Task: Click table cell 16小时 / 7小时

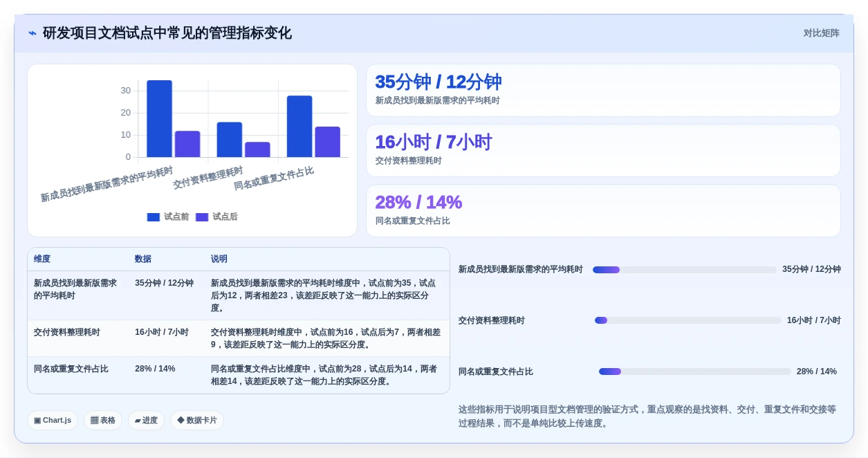Action: tap(162, 332)
